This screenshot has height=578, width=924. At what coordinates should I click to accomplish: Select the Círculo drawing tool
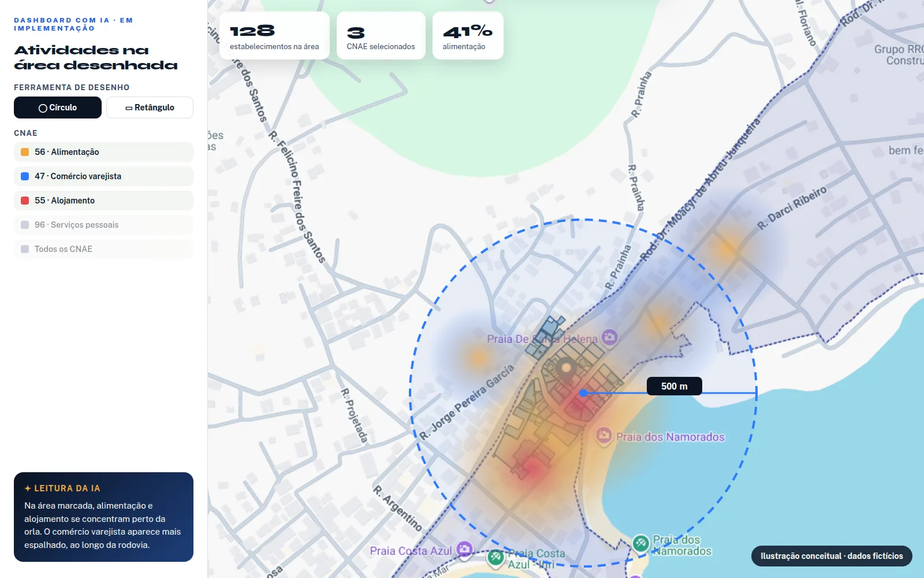click(58, 108)
